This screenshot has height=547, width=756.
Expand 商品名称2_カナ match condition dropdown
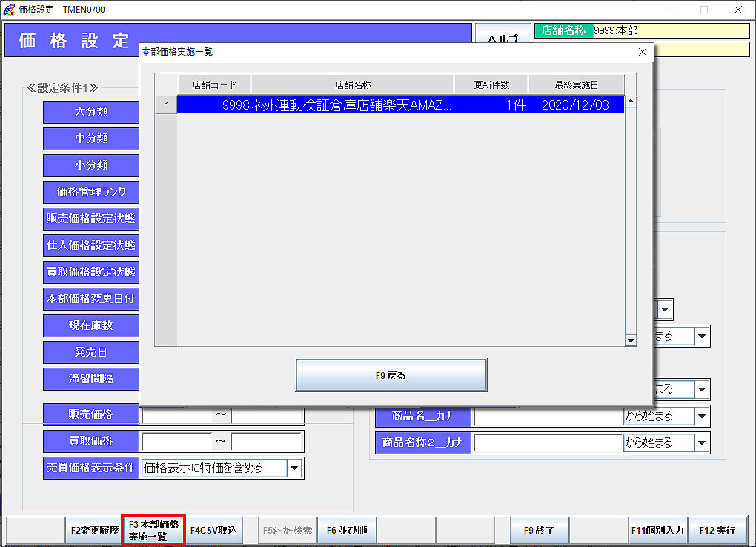(x=702, y=443)
